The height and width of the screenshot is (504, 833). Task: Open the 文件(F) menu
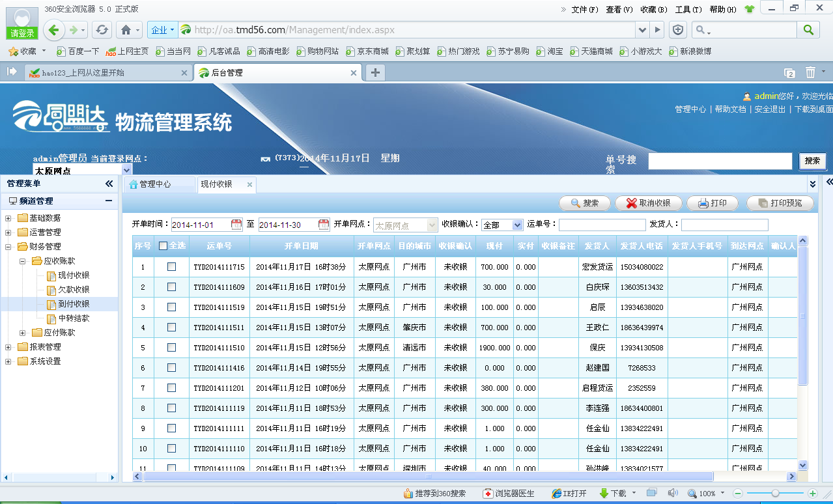coord(585,10)
